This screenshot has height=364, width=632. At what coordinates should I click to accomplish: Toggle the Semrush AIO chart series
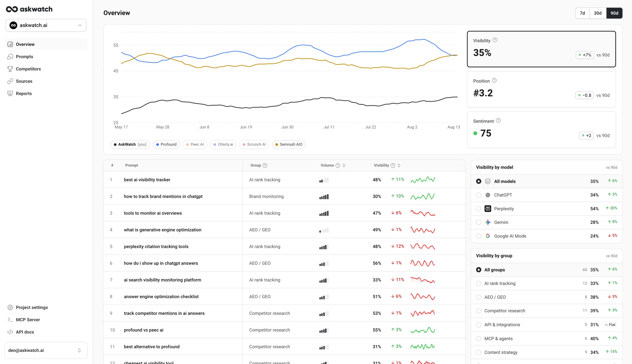point(289,144)
